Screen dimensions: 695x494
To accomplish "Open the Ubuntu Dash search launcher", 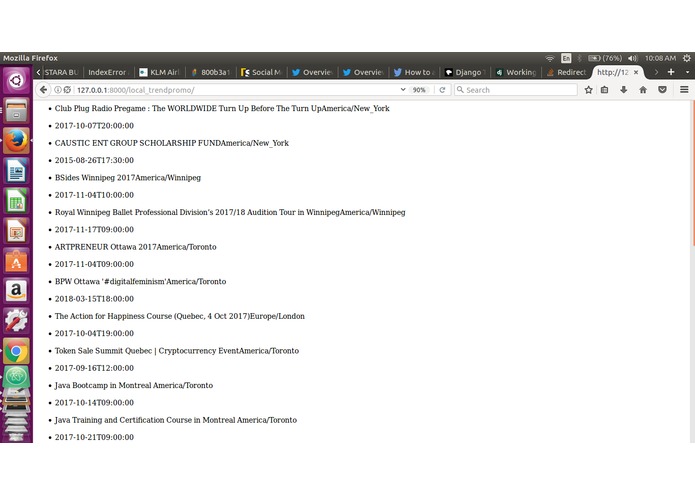I will tap(16, 80).
